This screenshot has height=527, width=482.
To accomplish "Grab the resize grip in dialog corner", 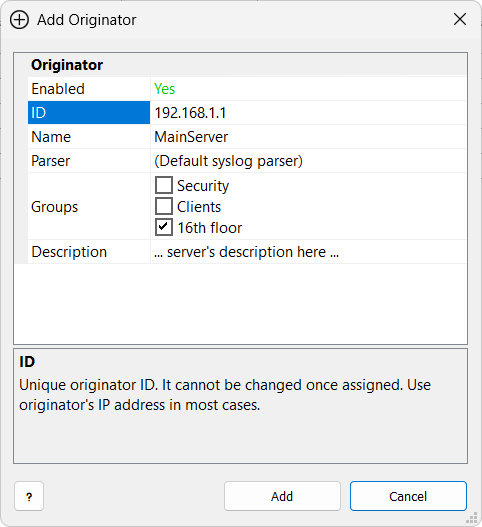I will (472, 518).
